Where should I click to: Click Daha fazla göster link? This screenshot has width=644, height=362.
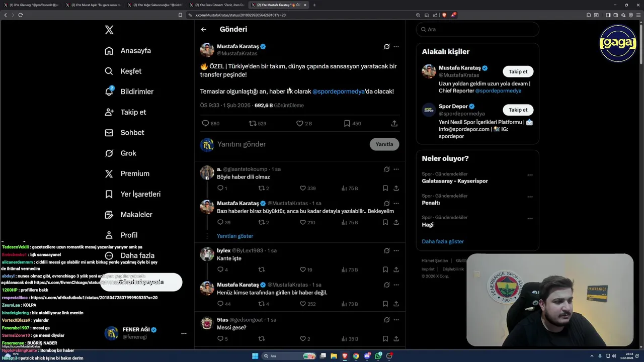[443, 241]
